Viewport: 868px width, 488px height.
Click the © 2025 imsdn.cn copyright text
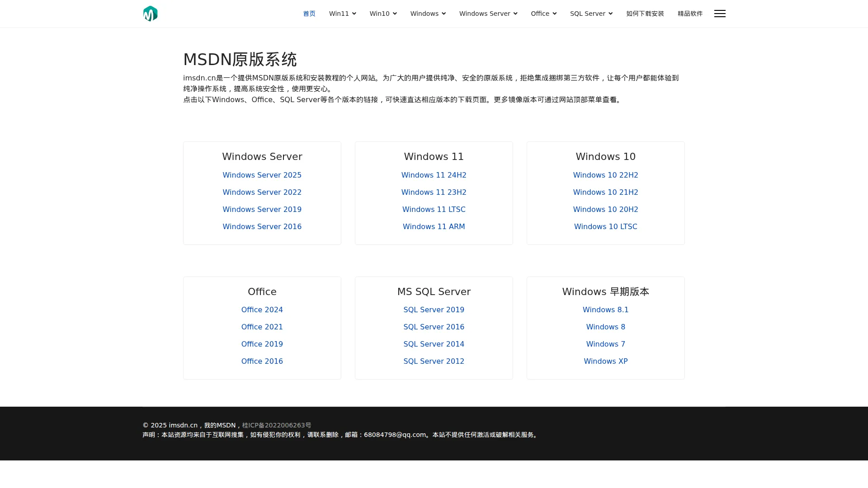170,425
